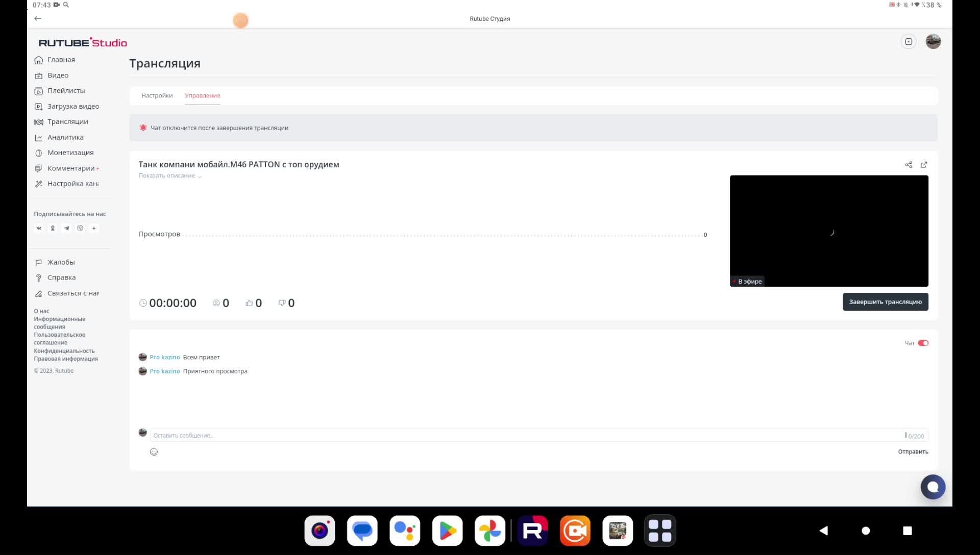Switch to the Настройки tab
This screenshot has height=555, width=980.
point(157,95)
